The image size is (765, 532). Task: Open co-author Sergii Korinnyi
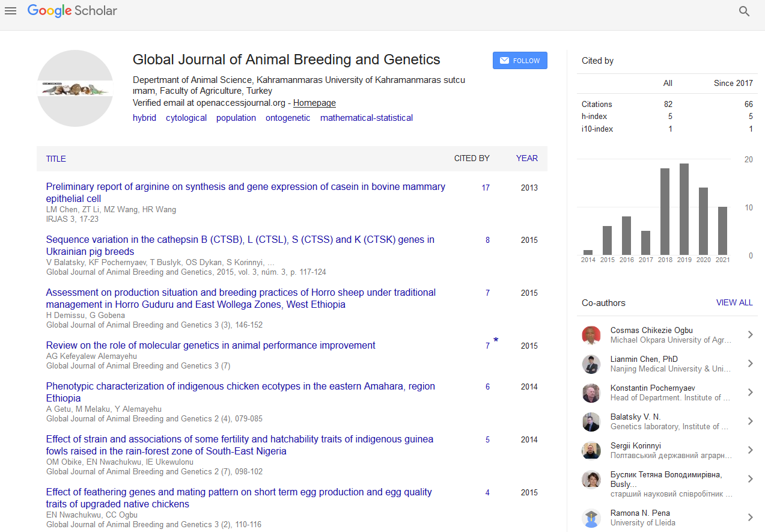click(x=636, y=445)
